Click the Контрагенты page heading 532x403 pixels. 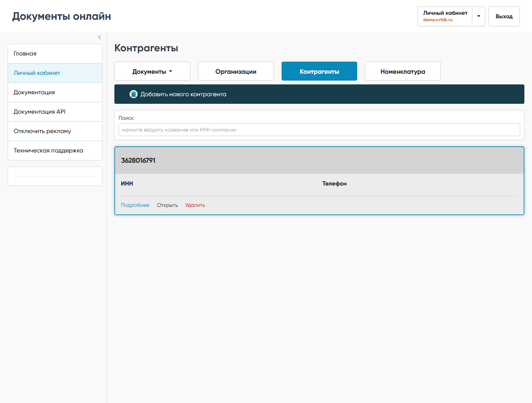[x=146, y=48]
